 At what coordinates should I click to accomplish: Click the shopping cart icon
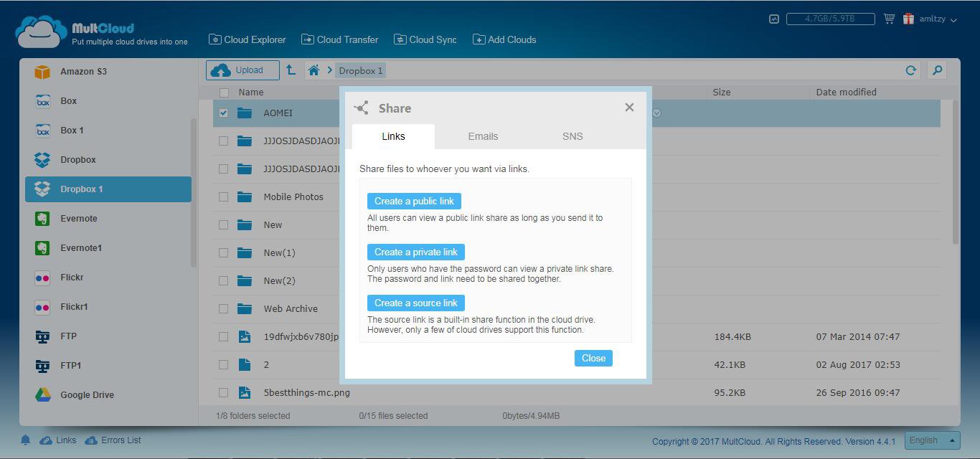pyautogui.click(x=889, y=19)
